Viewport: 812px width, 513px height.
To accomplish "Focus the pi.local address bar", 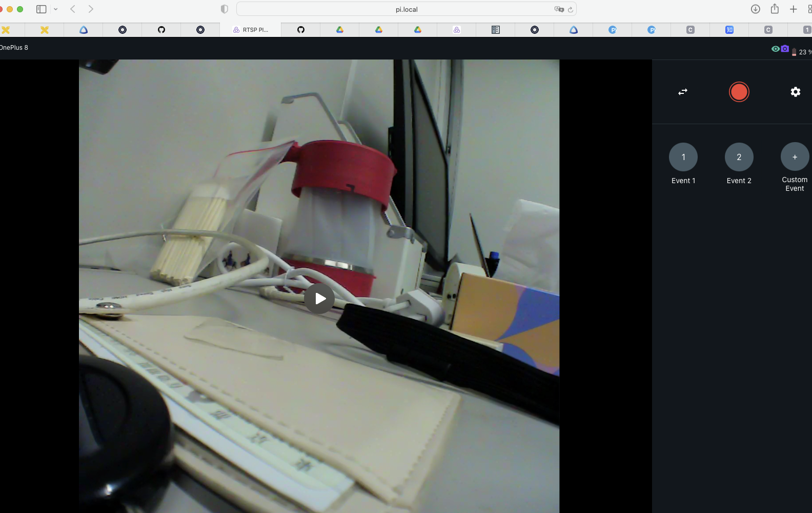I will [x=407, y=9].
